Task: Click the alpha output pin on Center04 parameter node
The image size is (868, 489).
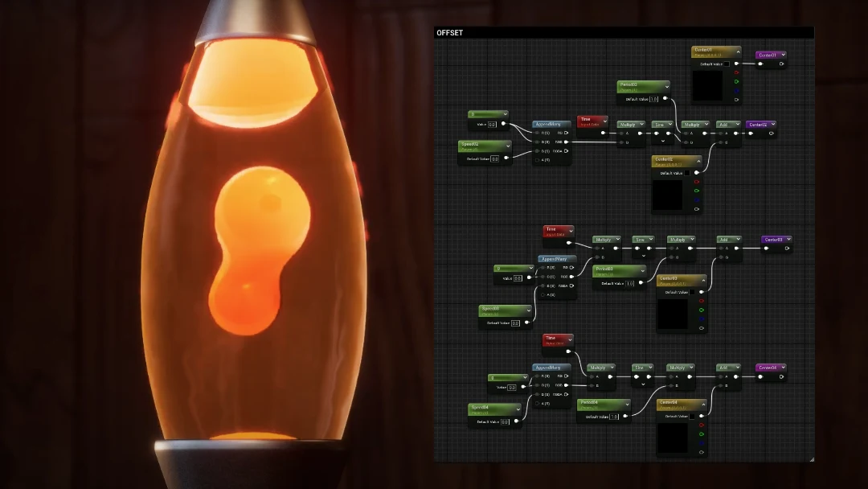Action: 702,453
